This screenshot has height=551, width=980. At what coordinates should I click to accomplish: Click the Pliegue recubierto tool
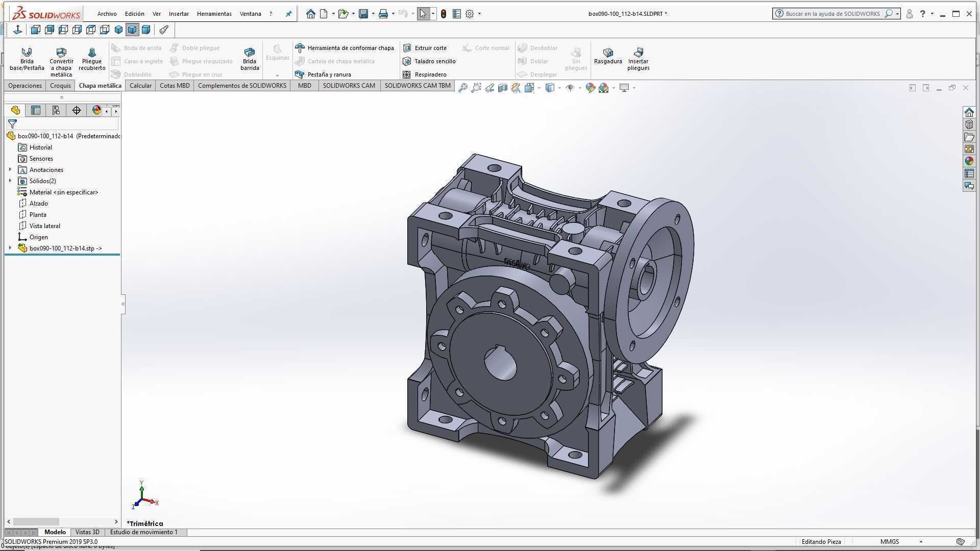pyautogui.click(x=92, y=59)
